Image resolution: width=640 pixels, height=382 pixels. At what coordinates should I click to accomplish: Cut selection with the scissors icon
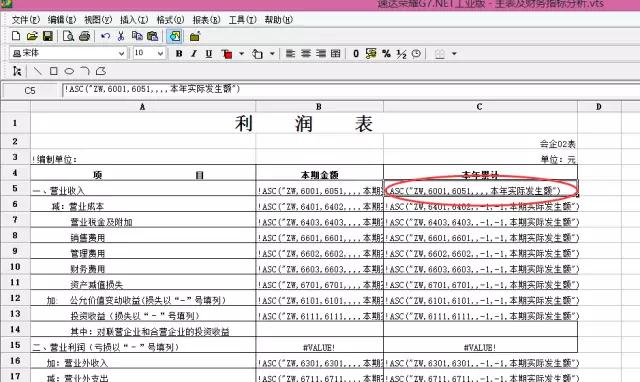click(x=121, y=36)
